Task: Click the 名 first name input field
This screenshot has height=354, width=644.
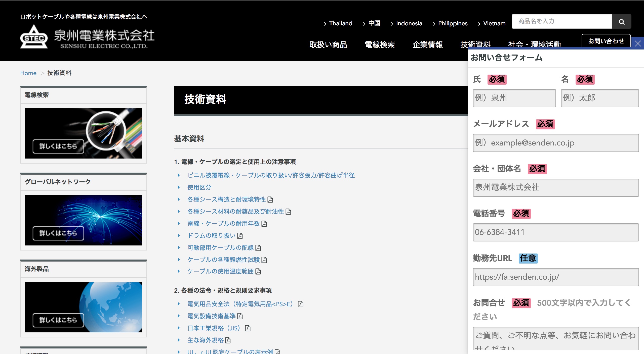Action: (600, 98)
